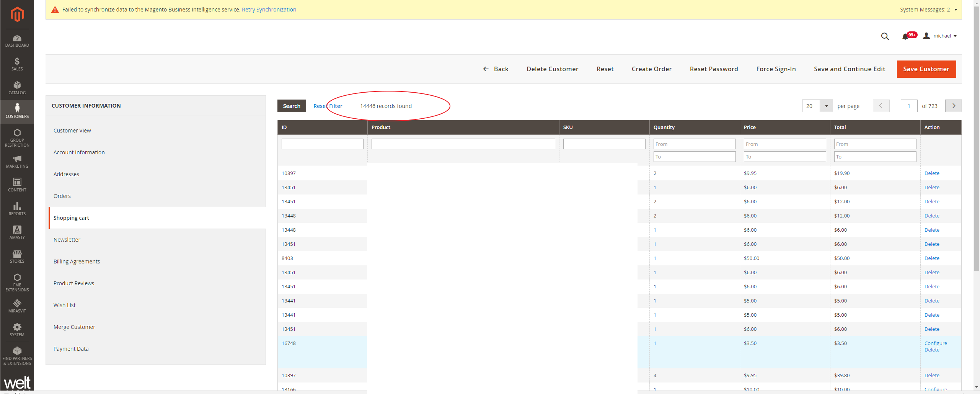980x394 pixels.
Task: Click the search magnifier icon
Action: tap(885, 36)
